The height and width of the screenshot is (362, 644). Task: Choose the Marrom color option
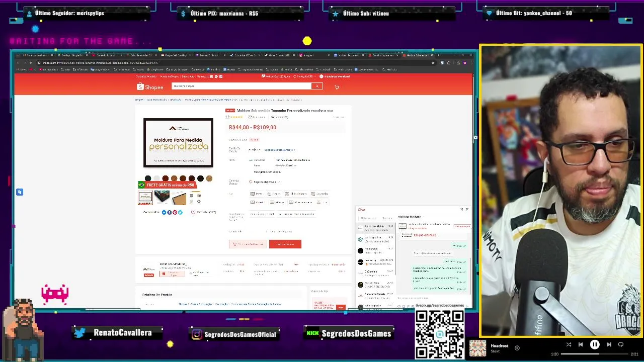[277, 202]
